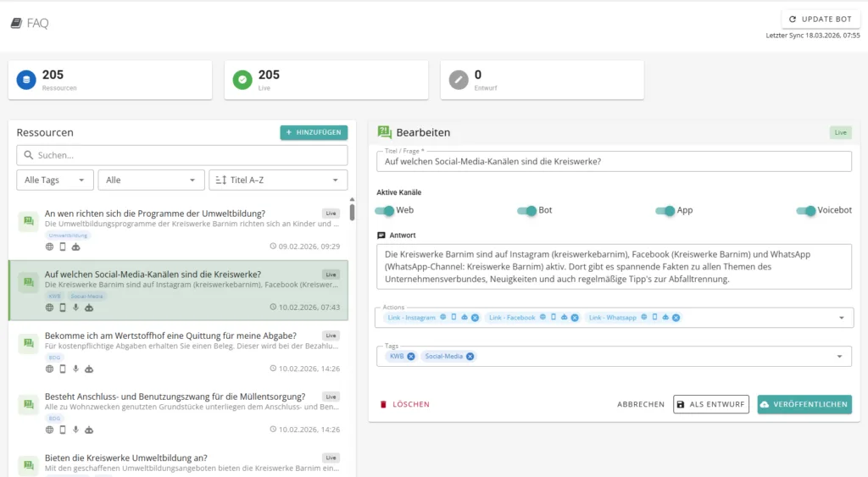Click the 'Letzter Sync 18.03.2026, 07:55' text
This screenshot has height=477, width=868.
tap(813, 36)
